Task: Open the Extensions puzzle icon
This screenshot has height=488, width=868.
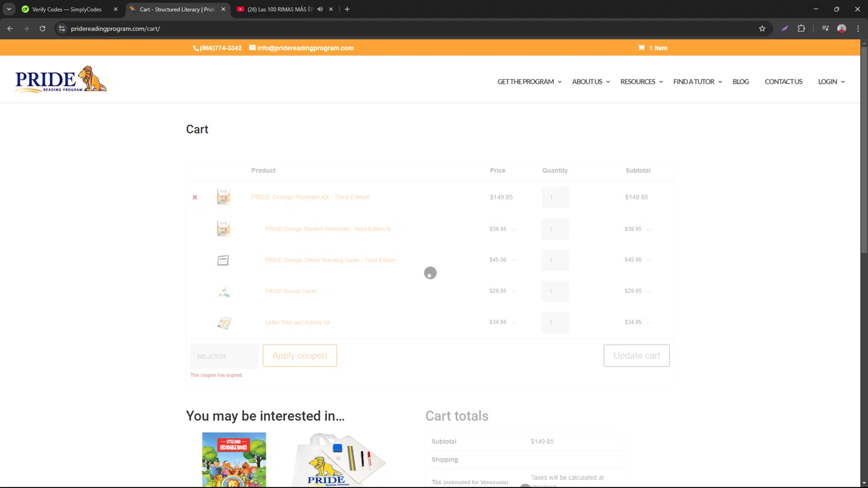Action: point(801,28)
